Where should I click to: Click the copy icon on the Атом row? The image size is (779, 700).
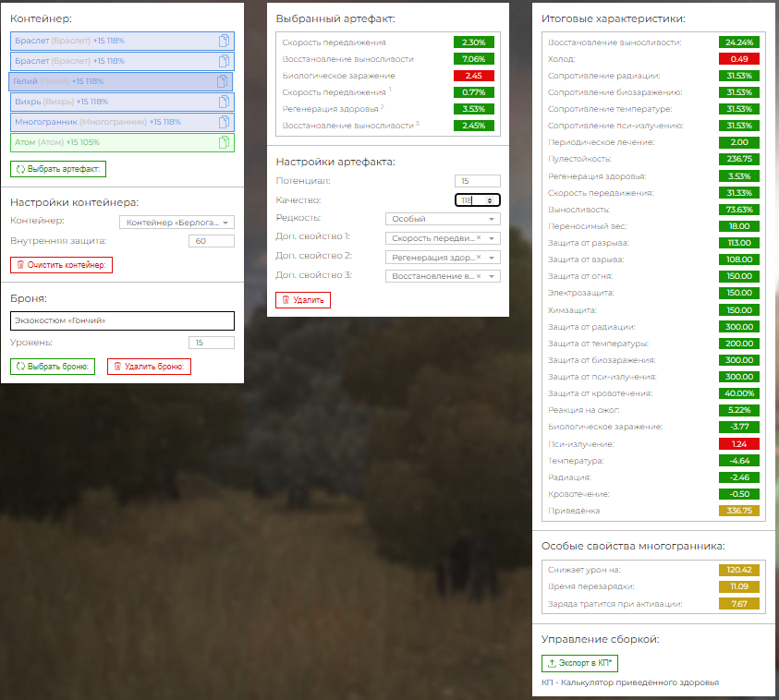point(223,142)
